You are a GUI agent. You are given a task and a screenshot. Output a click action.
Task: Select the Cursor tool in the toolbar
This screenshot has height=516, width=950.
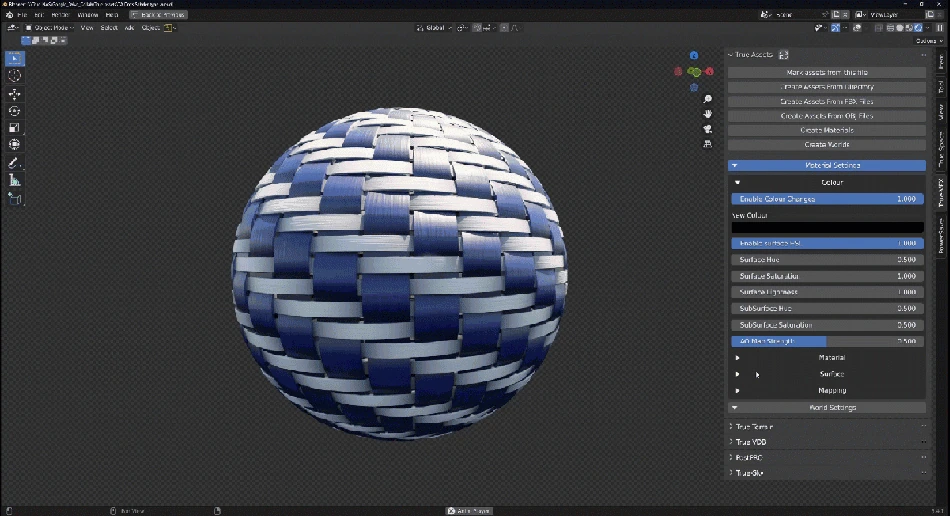(x=15, y=76)
